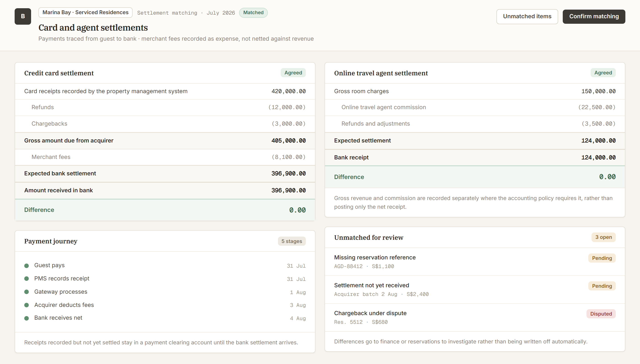Viewport: 640px width, 364px height.
Task: Select the 4 Aug date
Action: [x=298, y=319]
